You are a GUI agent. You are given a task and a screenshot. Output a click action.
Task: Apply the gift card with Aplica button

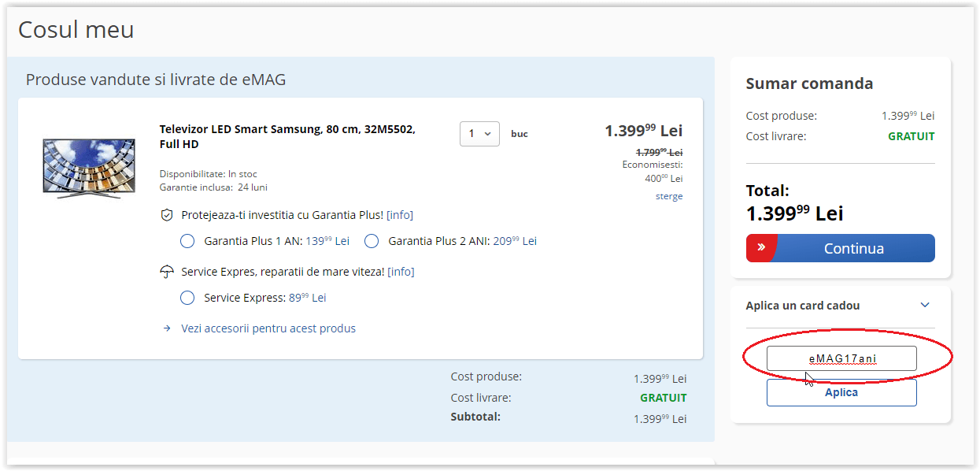pos(841,393)
